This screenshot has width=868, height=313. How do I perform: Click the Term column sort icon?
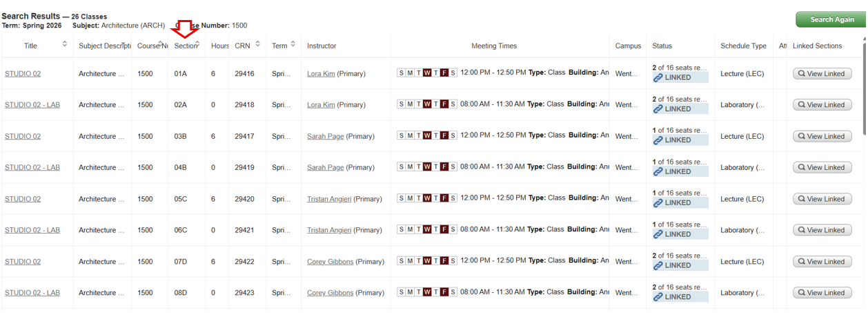(x=293, y=44)
